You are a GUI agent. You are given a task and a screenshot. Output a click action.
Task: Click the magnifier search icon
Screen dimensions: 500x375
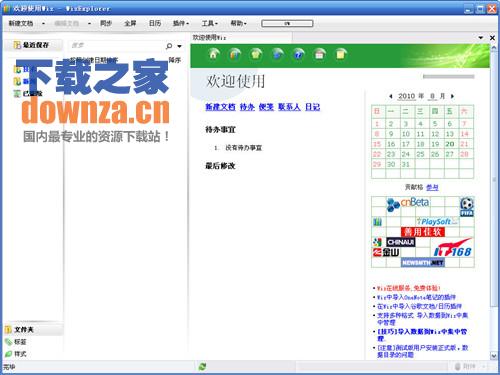[169, 46]
